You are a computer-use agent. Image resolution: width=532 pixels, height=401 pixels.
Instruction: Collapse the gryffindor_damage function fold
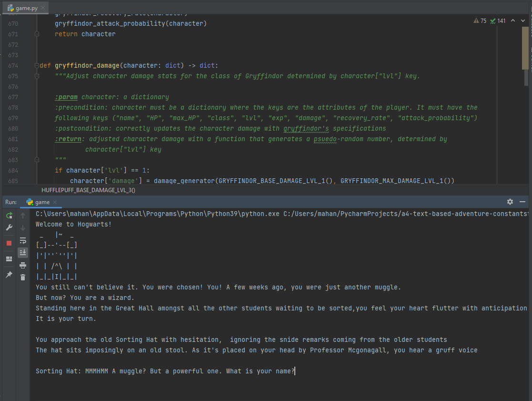coord(37,66)
